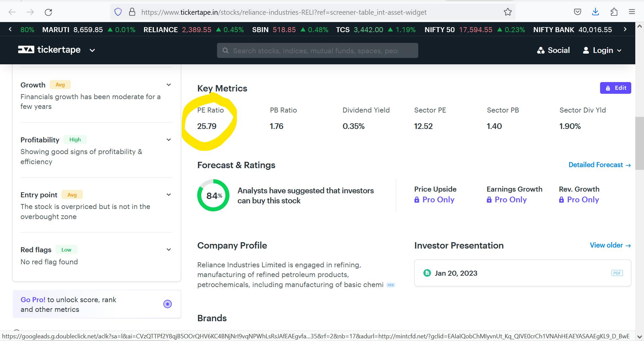The width and height of the screenshot is (644, 341).
Task: Click the PDF icon on presentation
Action: 617,273
